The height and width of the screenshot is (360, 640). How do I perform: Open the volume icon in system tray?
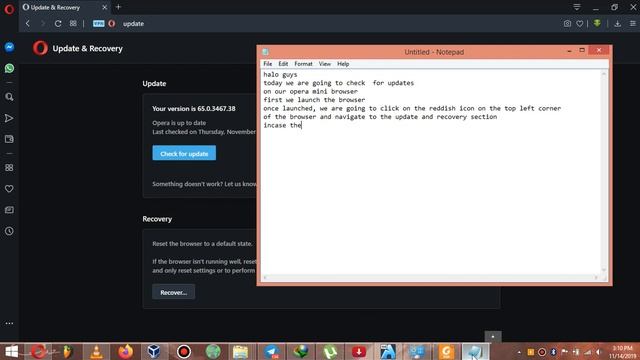coord(598,352)
